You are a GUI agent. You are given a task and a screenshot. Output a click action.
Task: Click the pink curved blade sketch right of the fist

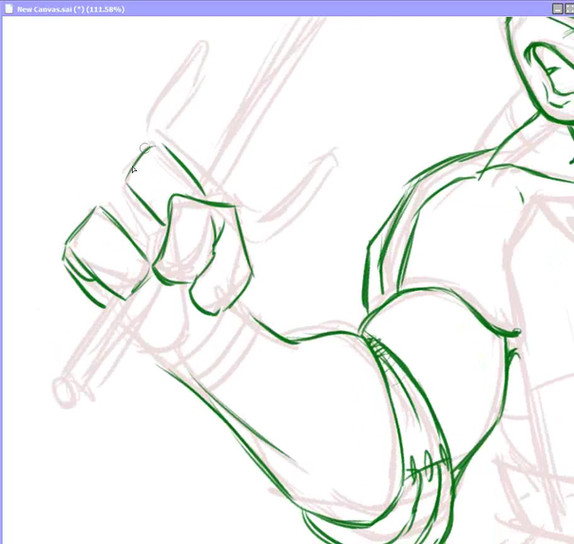[298, 187]
